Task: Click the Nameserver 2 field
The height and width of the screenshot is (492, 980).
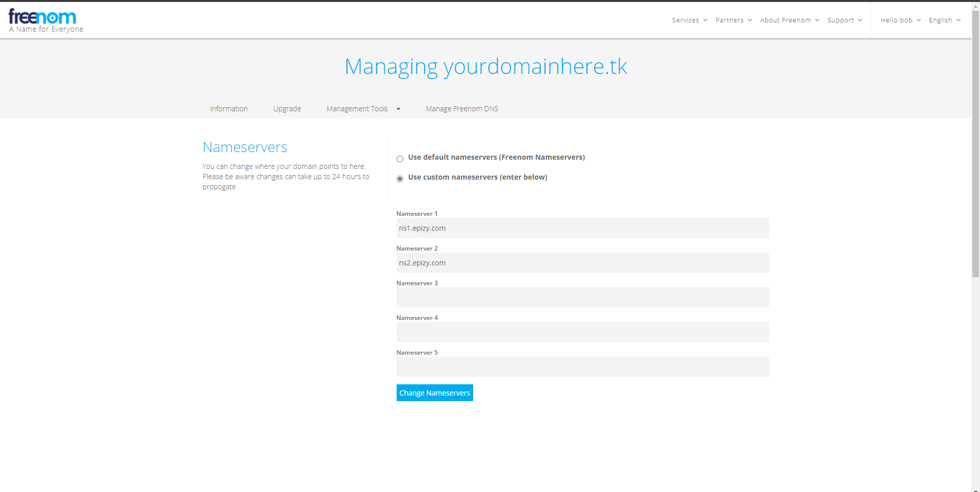Action: click(x=582, y=263)
